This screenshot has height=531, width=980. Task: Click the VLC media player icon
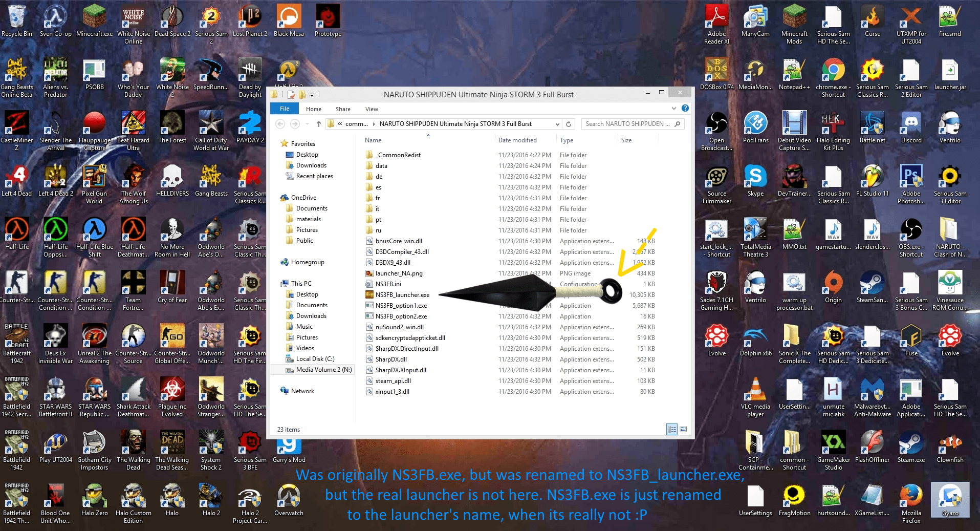(x=755, y=397)
